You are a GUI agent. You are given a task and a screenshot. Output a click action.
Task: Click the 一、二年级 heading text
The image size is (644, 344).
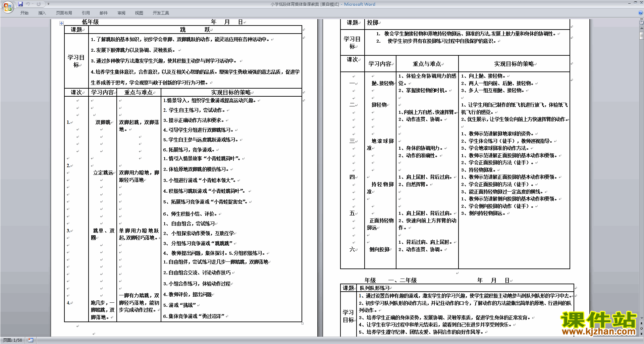point(402,280)
